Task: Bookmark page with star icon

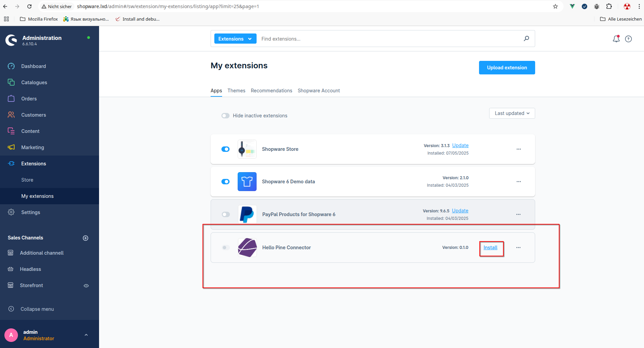Action: coord(555,6)
